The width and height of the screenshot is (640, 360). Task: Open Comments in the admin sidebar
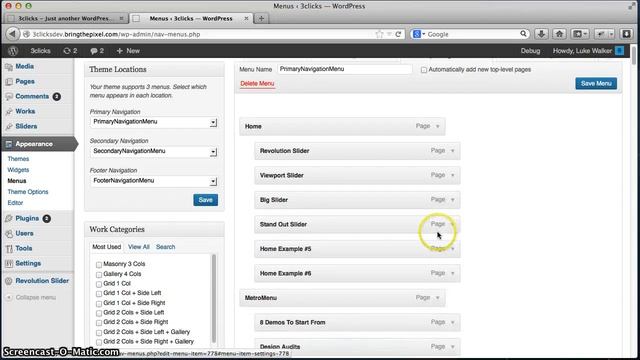tap(33, 96)
